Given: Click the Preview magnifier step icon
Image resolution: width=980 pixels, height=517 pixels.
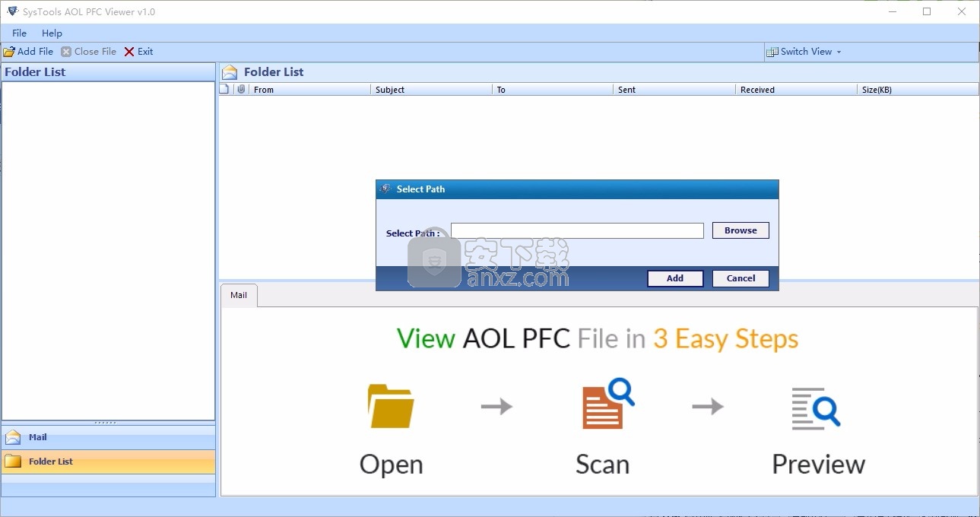Looking at the screenshot, I should pos(815,408).
